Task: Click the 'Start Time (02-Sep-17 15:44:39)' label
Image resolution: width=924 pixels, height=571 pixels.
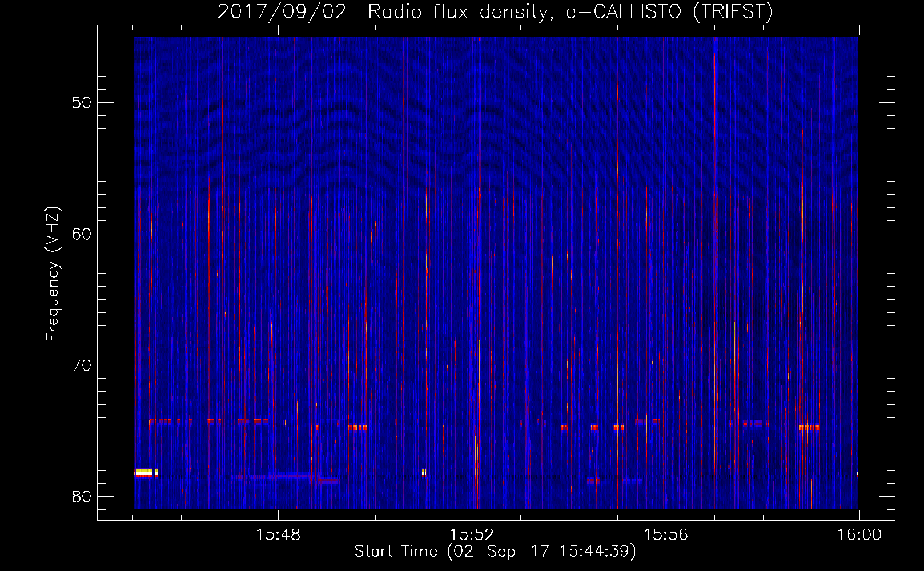Action: click(495, 552)
